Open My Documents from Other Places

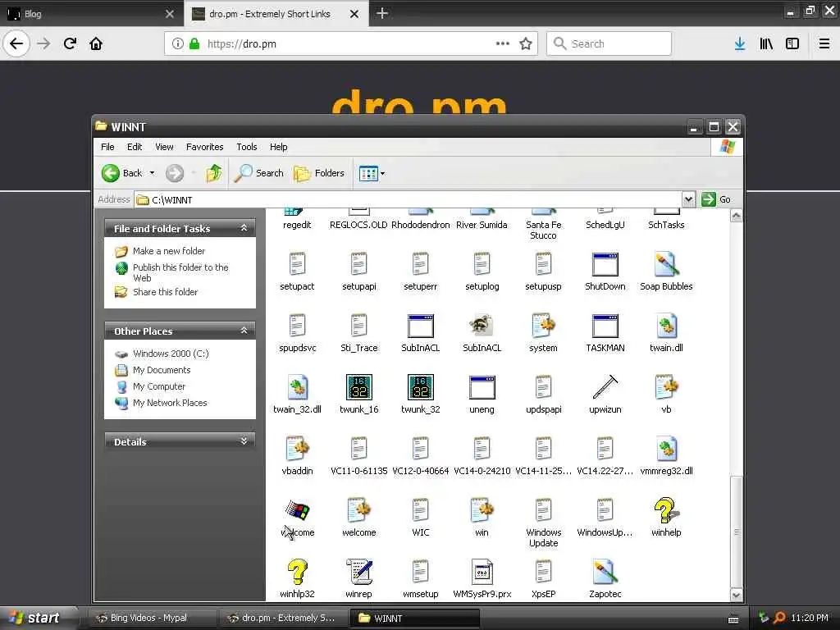tap(162, 370)
